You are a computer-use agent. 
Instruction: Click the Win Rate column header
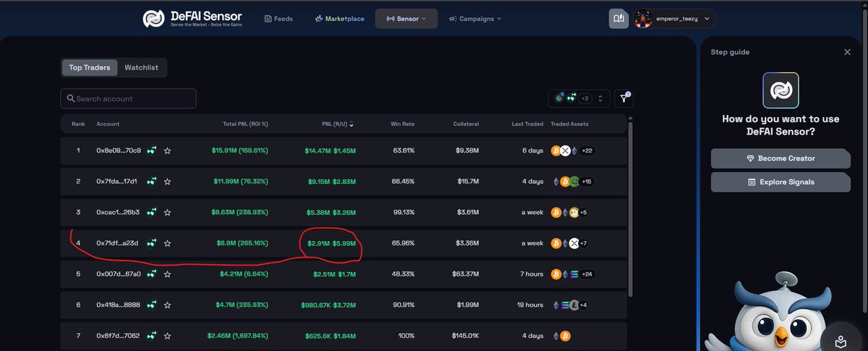coord(403,124)
